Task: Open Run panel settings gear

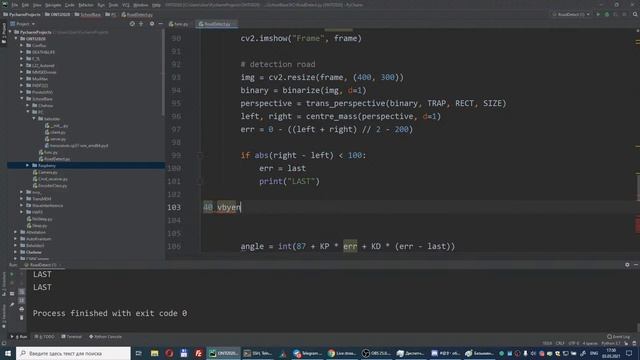Action: (x=627, y=265)
